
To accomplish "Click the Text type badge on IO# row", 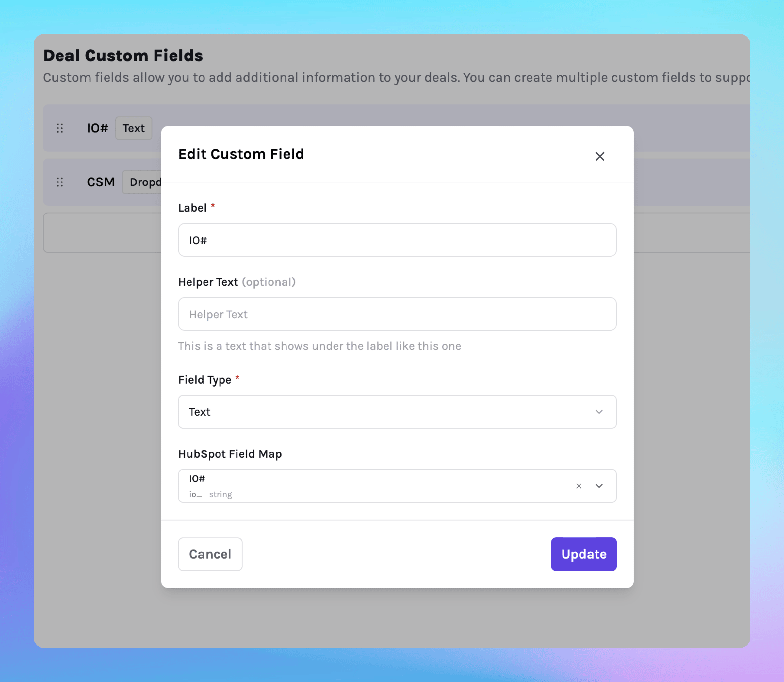I will click(x=134, y=128).
